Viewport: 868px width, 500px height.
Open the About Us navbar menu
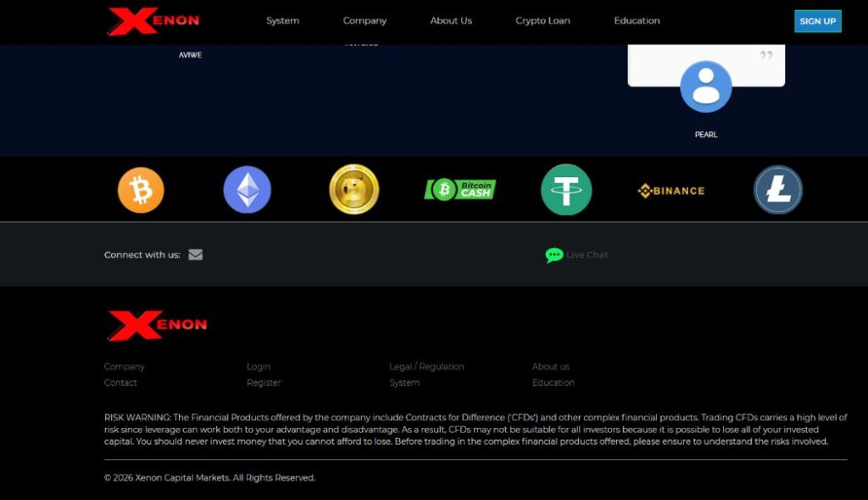click(451, 20)
